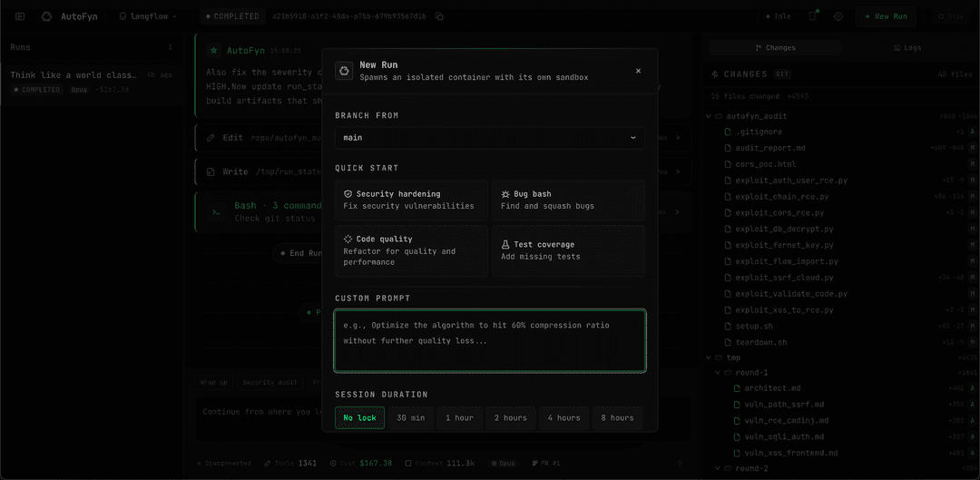Choose the Security hardening quick start
The width and height of the screenshot is (980, 480).
411,200
